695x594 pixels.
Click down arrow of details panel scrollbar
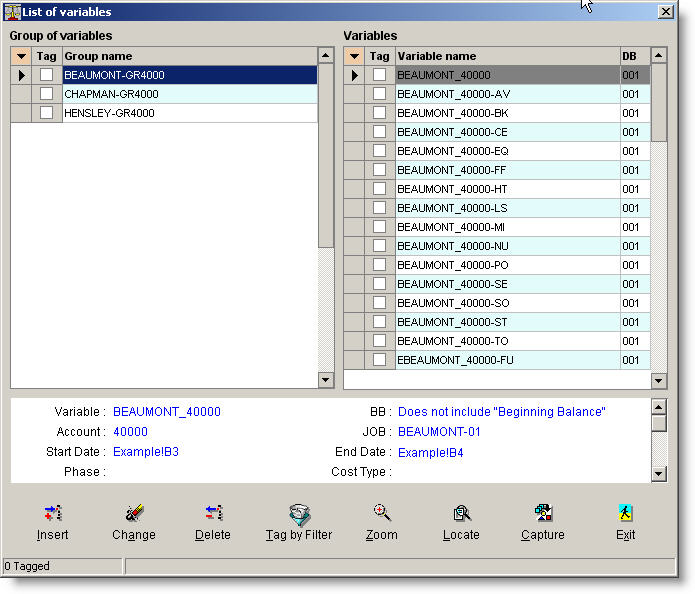click(x=659, y=474)
